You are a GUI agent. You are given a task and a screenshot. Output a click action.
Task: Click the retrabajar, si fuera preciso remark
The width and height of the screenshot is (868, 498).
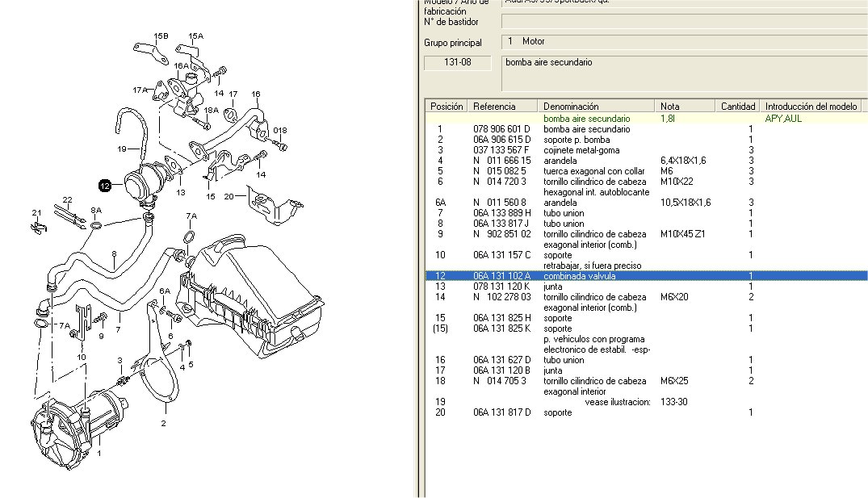pyautogui.click(x=593, y=266)
